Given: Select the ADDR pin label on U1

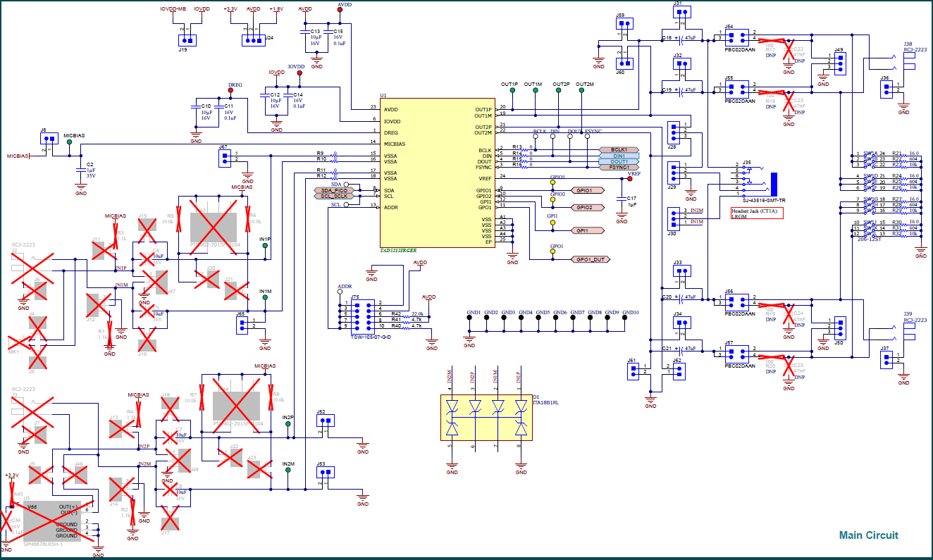Looking at the screenshot, I should [391, 207].
